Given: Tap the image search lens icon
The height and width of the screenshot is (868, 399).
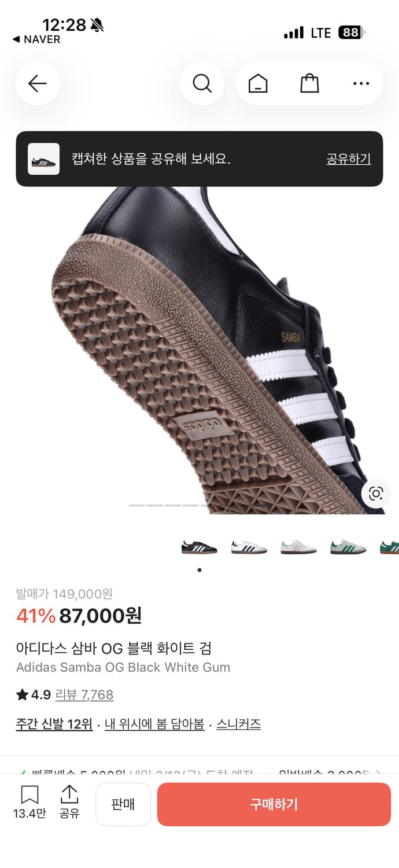Looking at the screenshot, I should [x=376, y=494].
